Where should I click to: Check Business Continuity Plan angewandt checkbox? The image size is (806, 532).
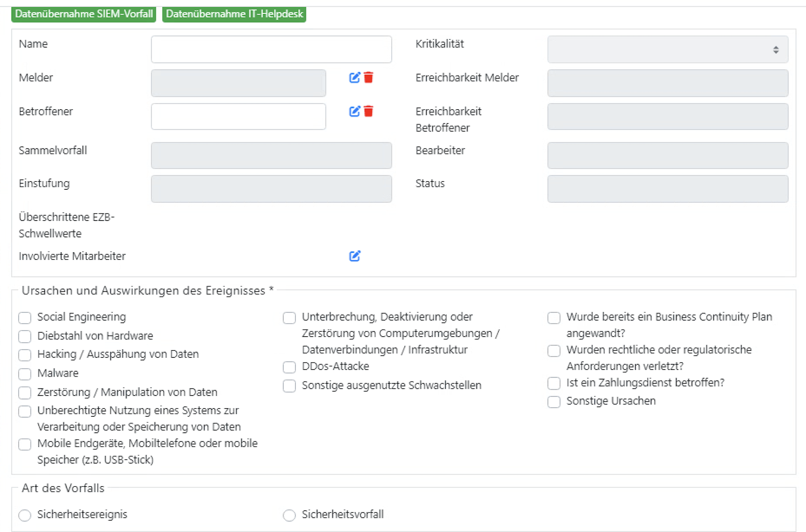click(x=554, y=318)
